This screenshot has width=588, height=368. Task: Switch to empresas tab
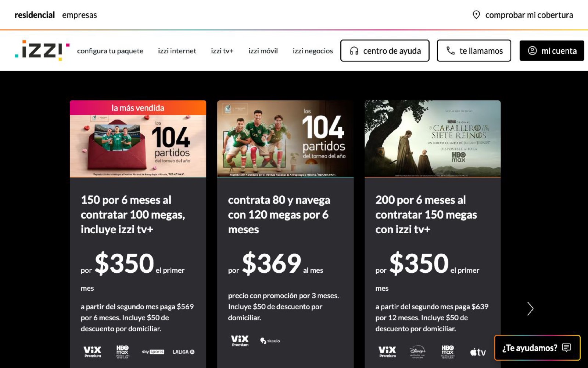(x=79, y=15)
